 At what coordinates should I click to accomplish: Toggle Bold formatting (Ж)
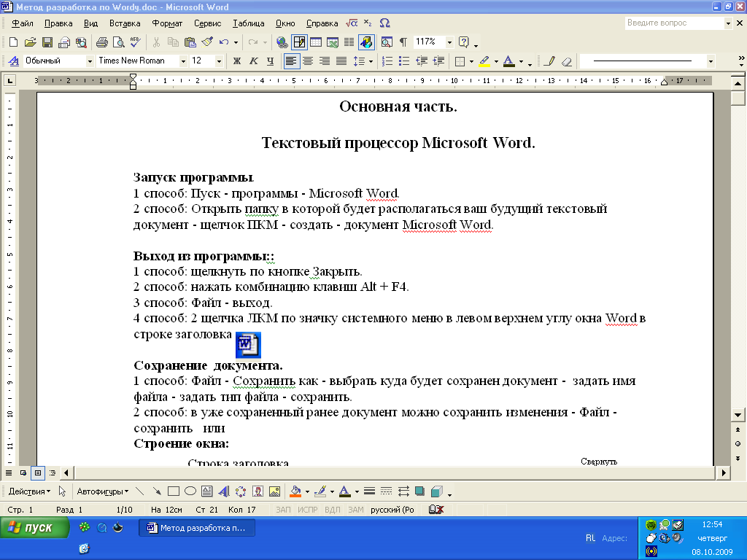pos(237,61)
